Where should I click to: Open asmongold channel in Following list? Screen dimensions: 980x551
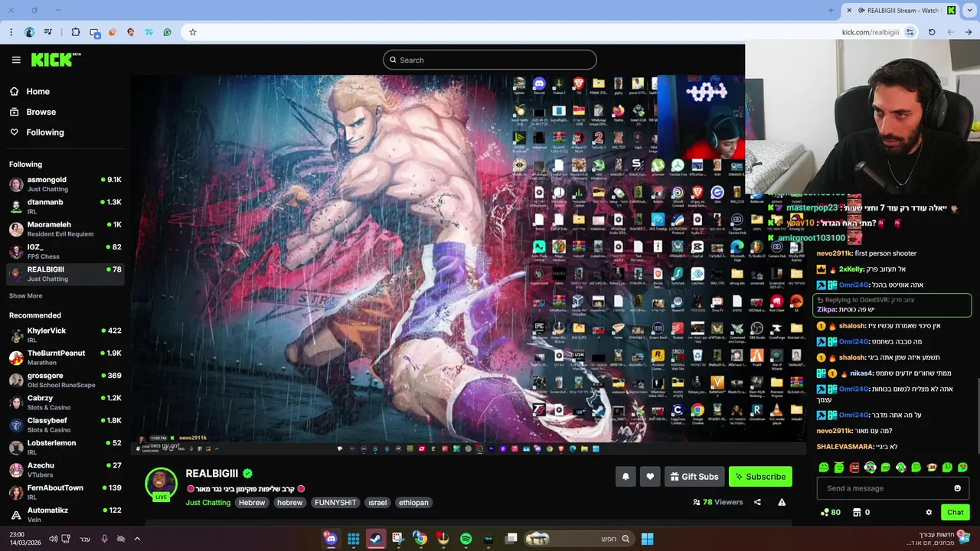point(65,184)
